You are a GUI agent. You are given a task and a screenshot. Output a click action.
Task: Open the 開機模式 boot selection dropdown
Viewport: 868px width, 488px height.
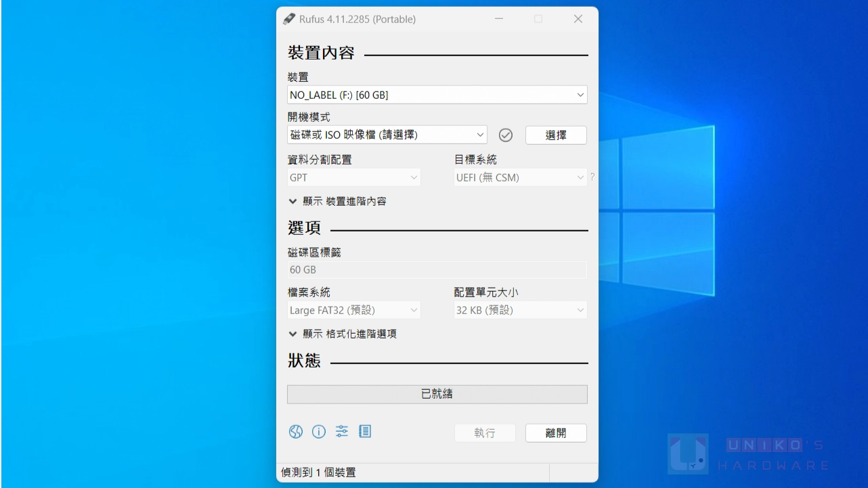coord(387,135)
